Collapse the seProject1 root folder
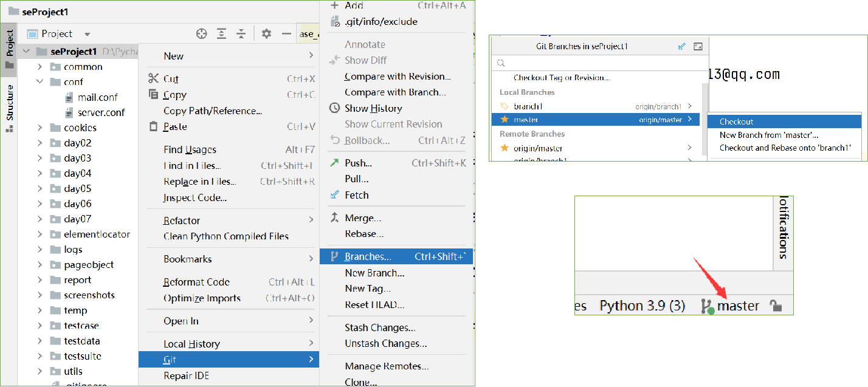 coord(26,52)
